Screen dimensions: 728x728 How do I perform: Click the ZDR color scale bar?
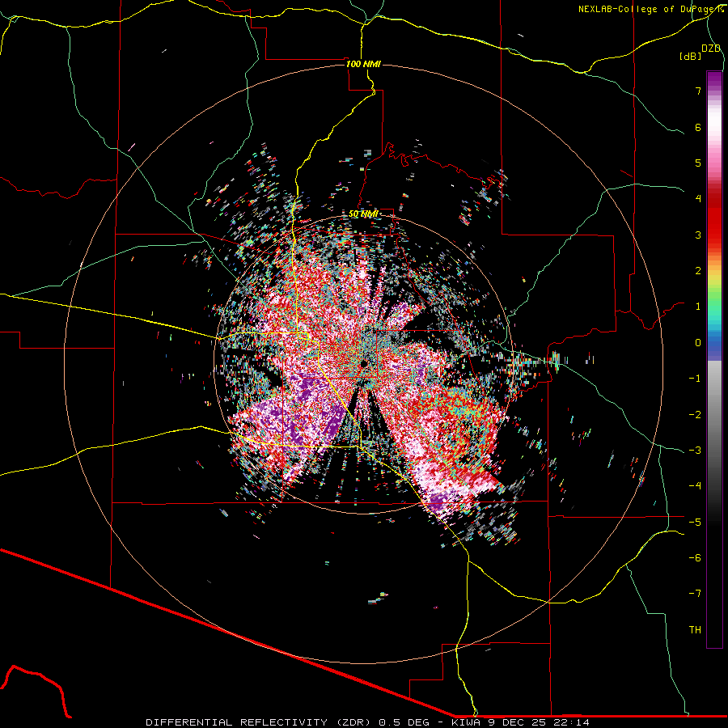714,359
